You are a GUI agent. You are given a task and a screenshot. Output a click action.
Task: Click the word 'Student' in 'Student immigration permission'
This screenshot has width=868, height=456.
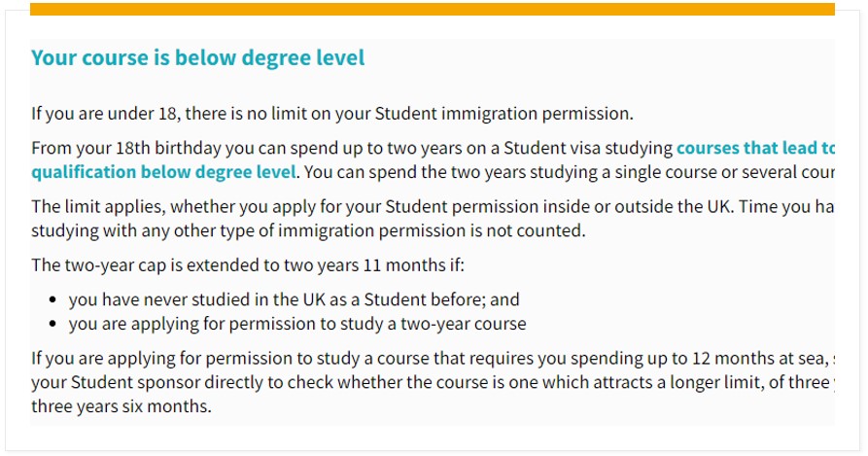pyautogui.click(x=405, y=114)
